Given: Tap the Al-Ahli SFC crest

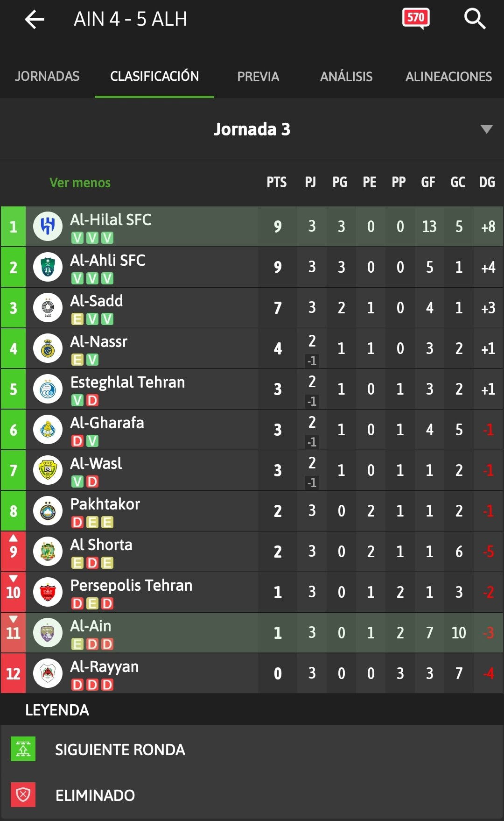Looking at the screenshot, I should coord(48,267).
